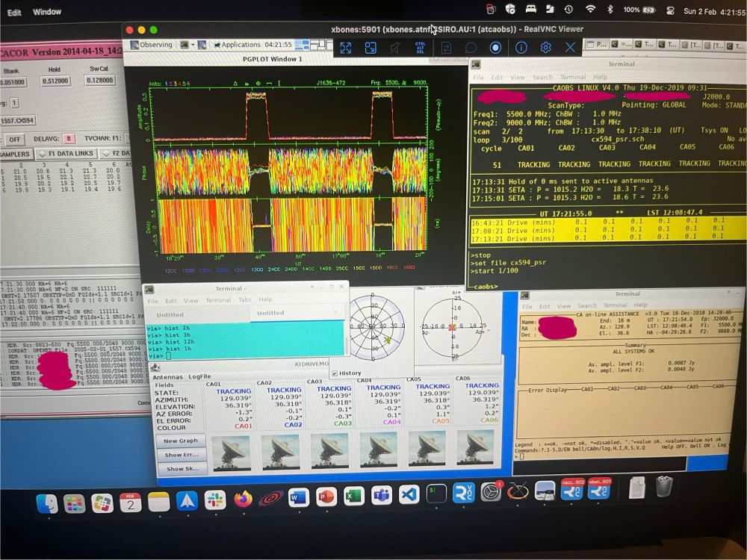Click the X icon on VNC toolbar
Viewport: 747px width, 560px height.
coord(570,48)
